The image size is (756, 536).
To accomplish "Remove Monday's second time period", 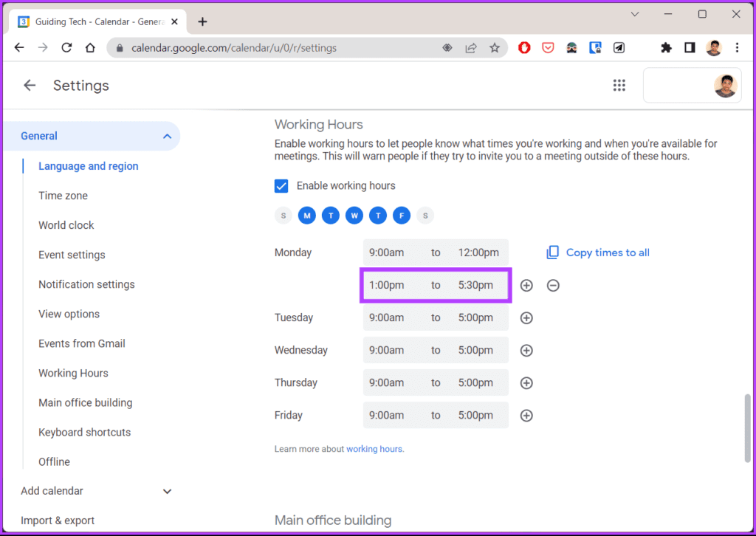I will (x=553, y=286).
